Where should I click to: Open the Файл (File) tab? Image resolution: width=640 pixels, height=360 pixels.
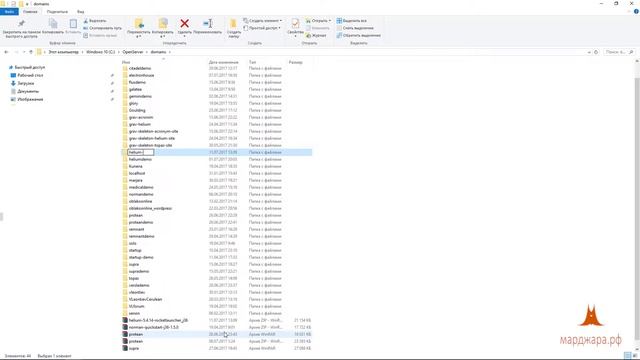click(x=9, y=11)
